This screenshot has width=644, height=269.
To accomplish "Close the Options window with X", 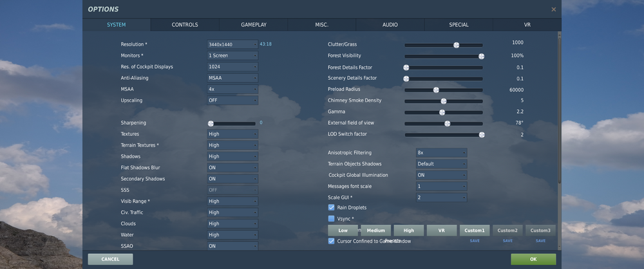I will pyautogui.click(x=553, y=10).
